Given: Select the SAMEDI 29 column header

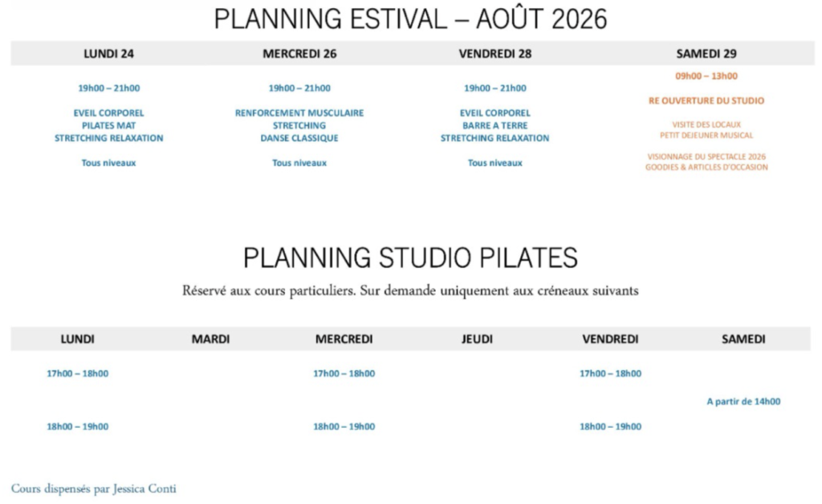Looking at the screenshot, I should (706, 54).
